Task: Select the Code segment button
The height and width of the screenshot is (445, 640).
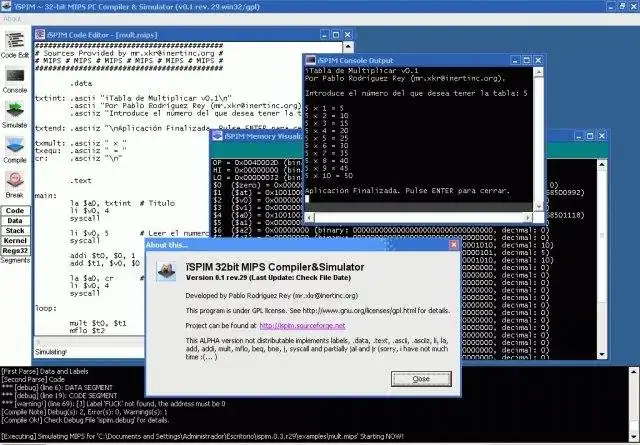Action: [x=15, y=211]
